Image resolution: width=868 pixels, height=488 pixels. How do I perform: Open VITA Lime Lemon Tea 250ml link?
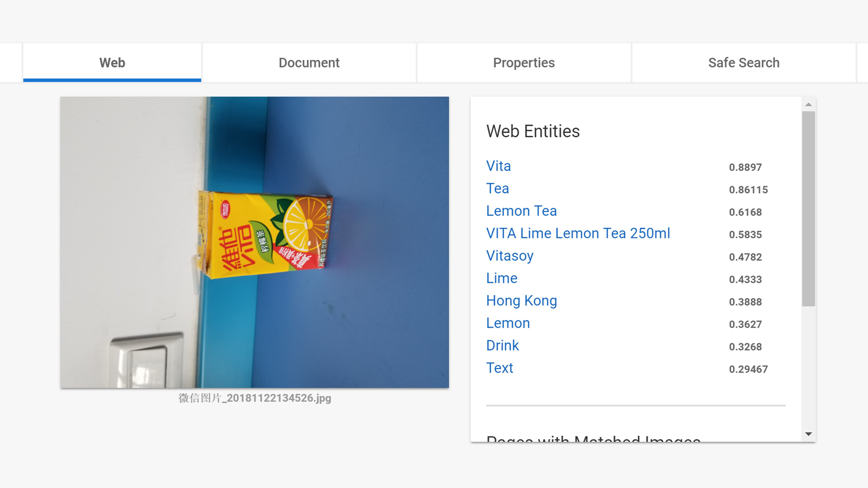[578, 233]
